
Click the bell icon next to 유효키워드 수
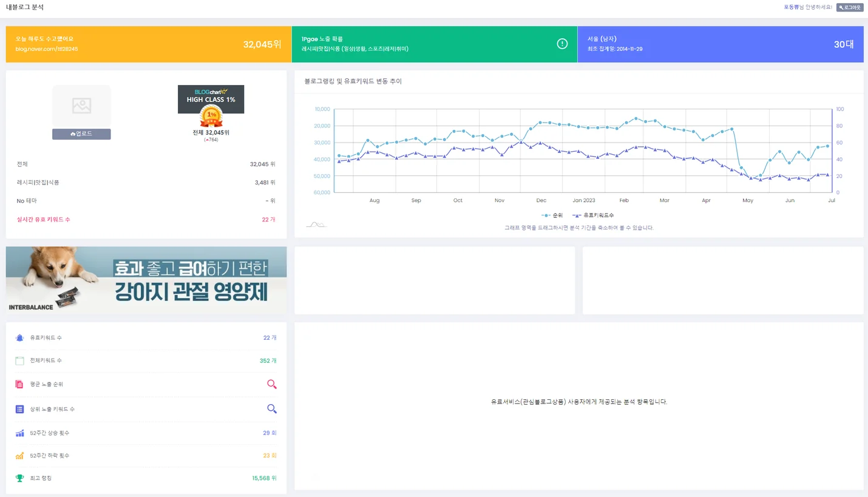[x=19, y=337]
